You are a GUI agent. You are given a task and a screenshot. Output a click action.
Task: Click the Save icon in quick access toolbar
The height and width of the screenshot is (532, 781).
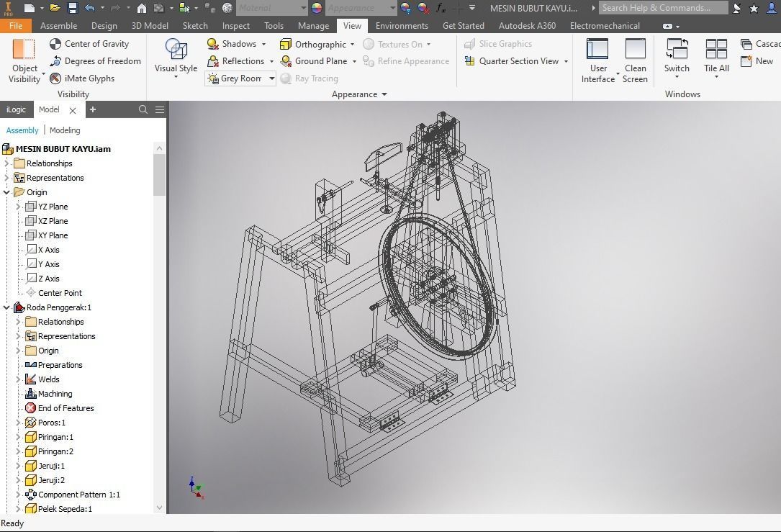[72, 8]
